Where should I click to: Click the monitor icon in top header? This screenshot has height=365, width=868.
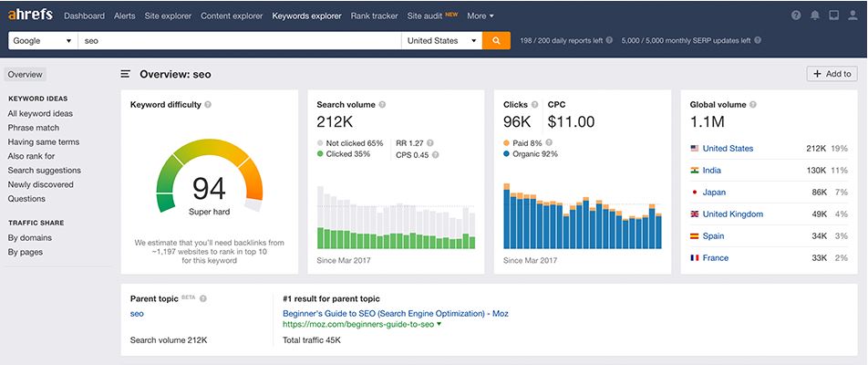(x=833, y=16)
